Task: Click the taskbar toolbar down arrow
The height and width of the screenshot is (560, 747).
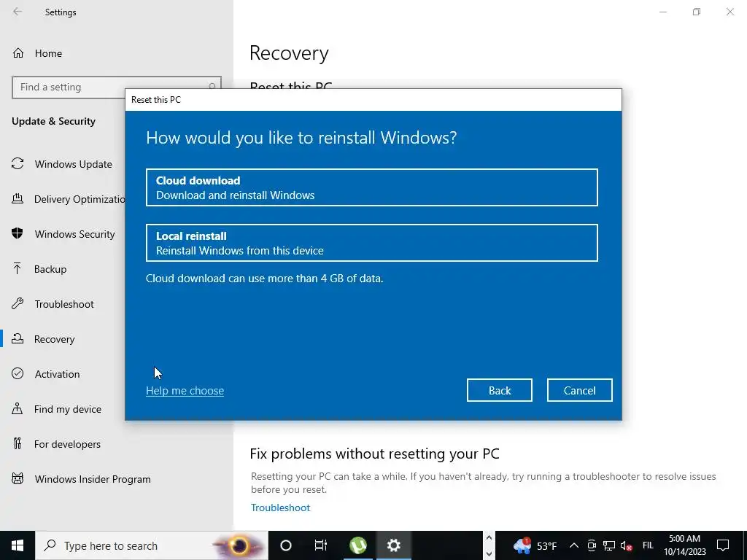Action: [x=489, y=554]
